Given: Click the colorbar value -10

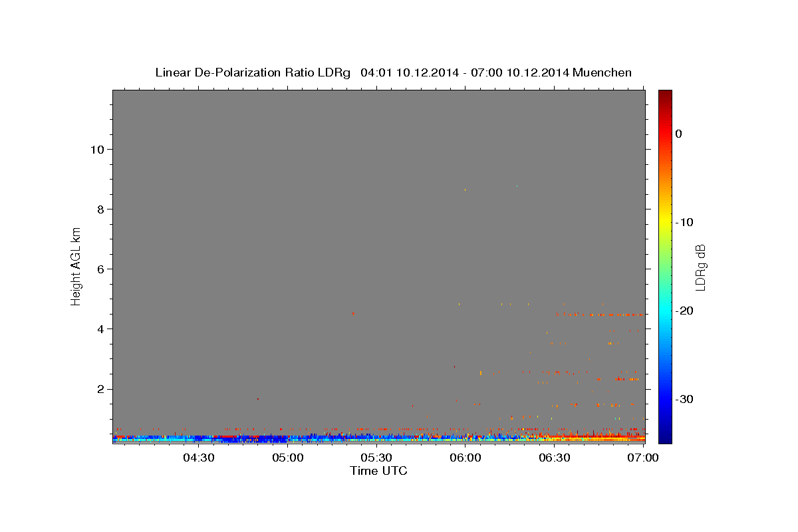Looking at the screenshot, I should point(685,222).
